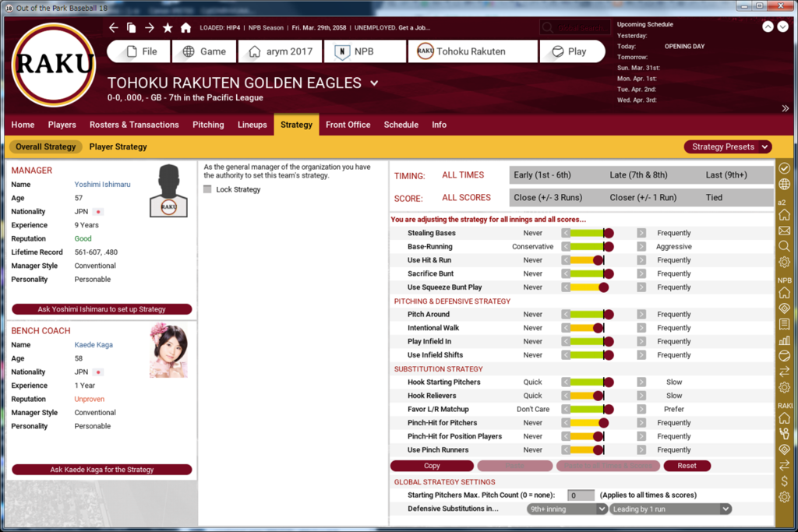
Task: Click the NPB statistics bar chart icon
Action: [x=784, y=340]
